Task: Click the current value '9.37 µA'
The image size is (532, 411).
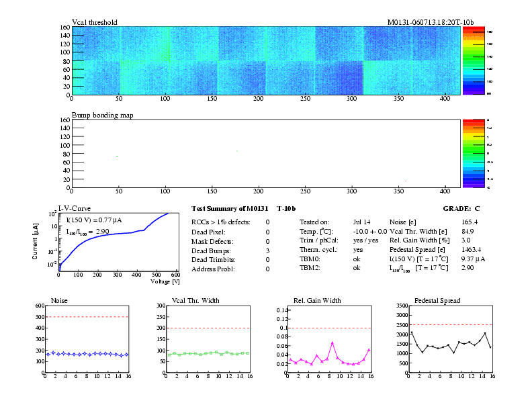Action: click(x=473, y=259)
